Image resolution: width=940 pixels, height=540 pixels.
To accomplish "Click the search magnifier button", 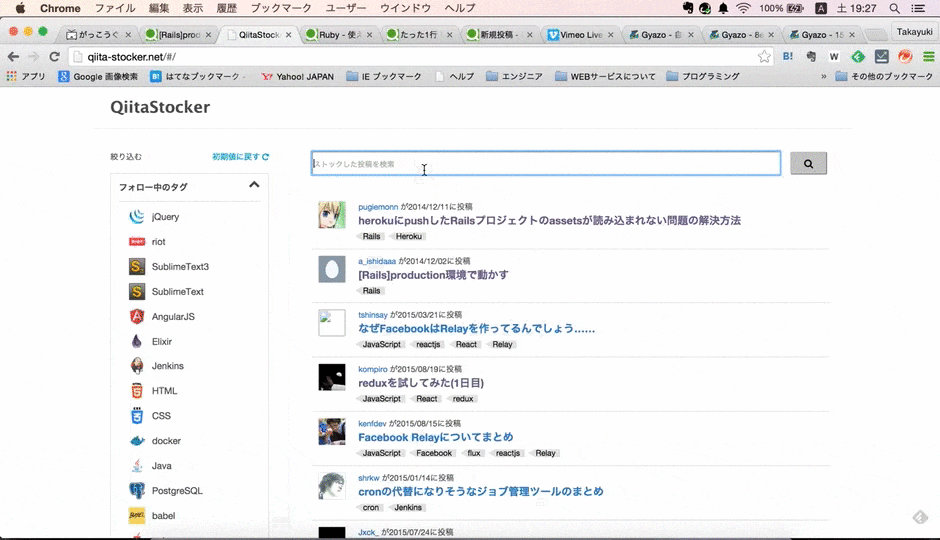I will tap(808, 163).
